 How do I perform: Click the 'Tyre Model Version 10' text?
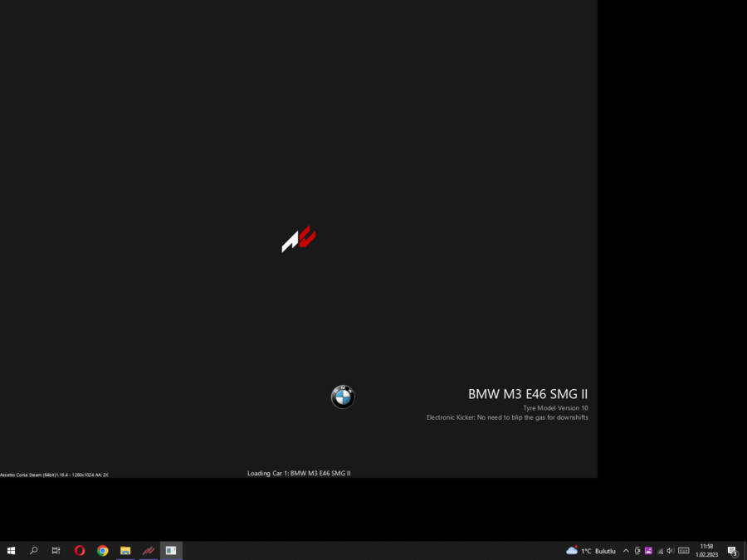pos(555,408)
